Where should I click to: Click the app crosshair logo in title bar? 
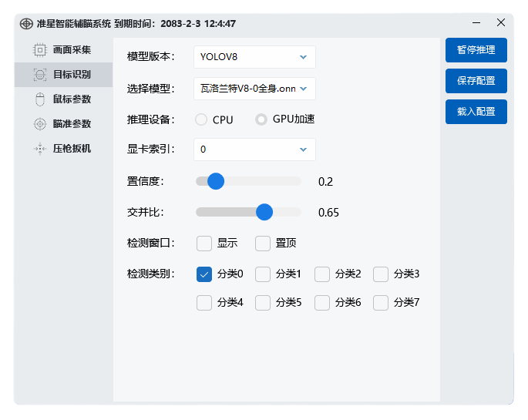tap(25, 24)
